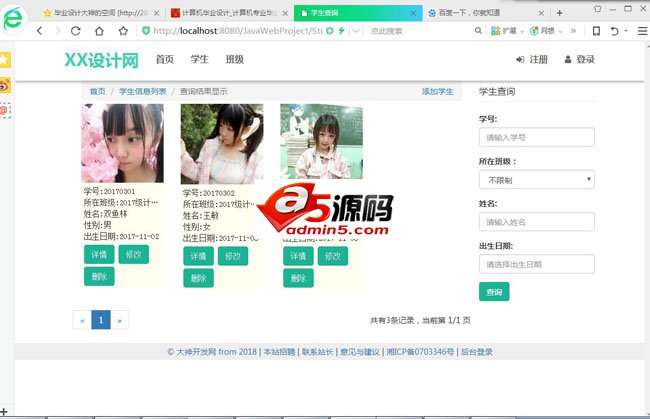Click the 首页 breadcrumb link

98,91
